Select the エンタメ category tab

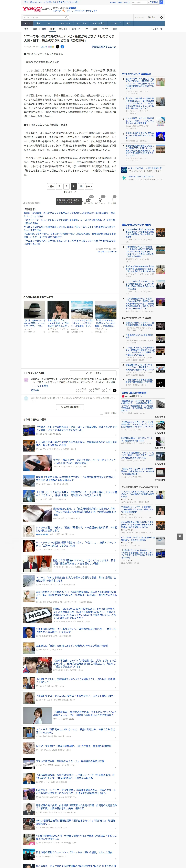(x=63, y=29)
